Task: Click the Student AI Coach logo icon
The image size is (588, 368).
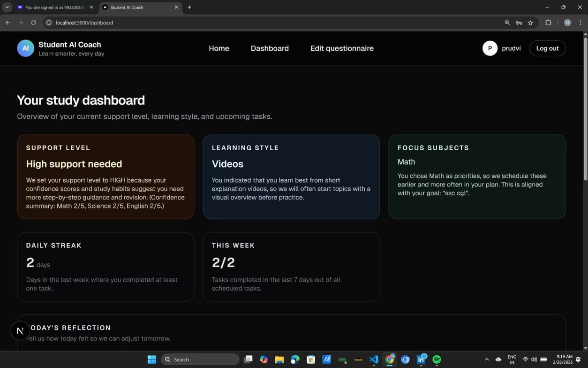Action: 25,48
